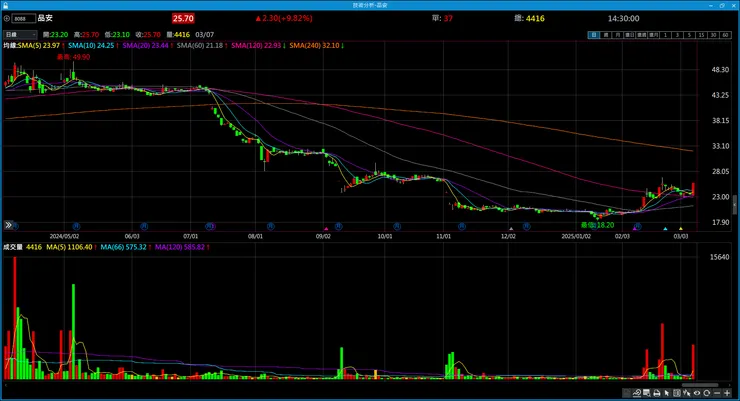740x401 pixels.
Task: Click the gray triangle marker near 12/02
Action: [x=511, y=228]
